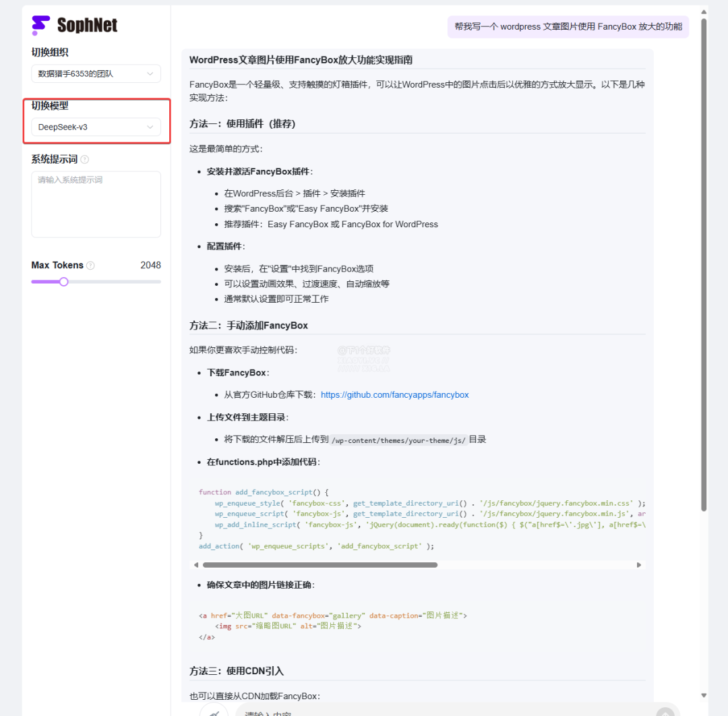Click the chat message input field

tap(438, 712)
